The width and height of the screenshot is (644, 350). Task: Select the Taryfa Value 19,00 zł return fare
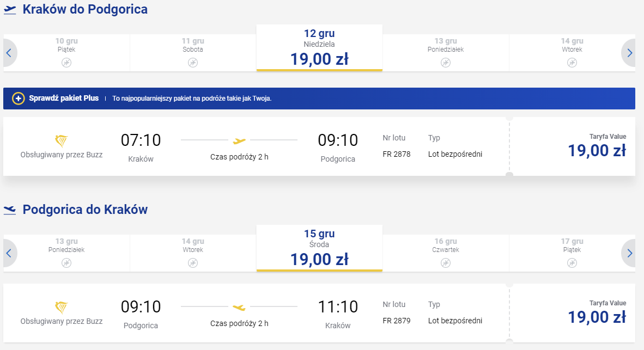(x=573, y=313)
